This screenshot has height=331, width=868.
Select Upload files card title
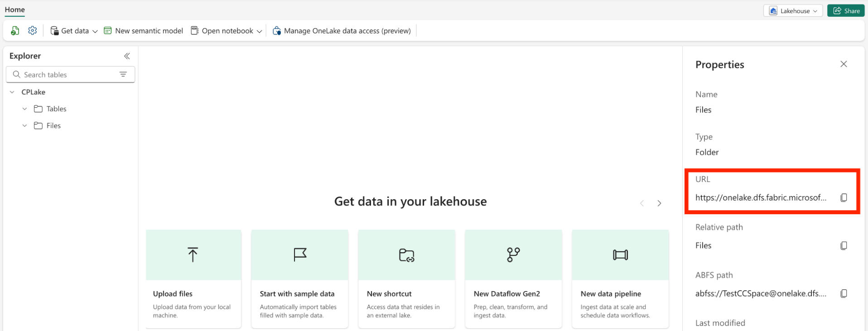173,294
